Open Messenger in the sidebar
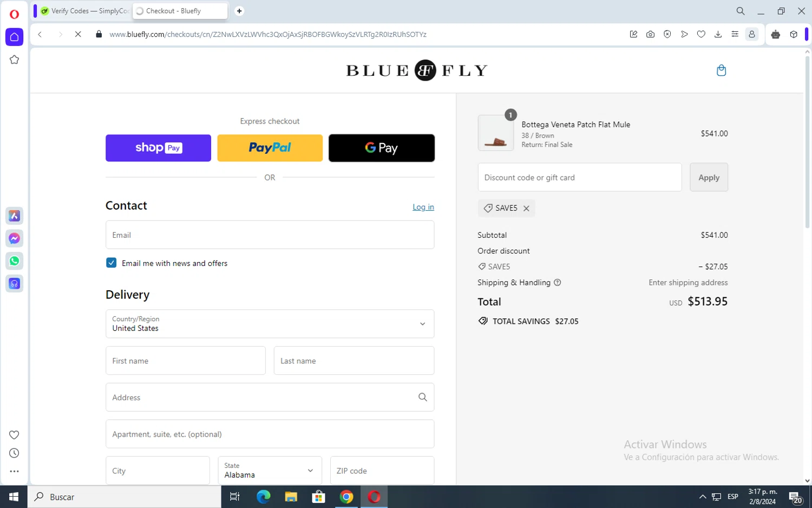 [15, 238]
